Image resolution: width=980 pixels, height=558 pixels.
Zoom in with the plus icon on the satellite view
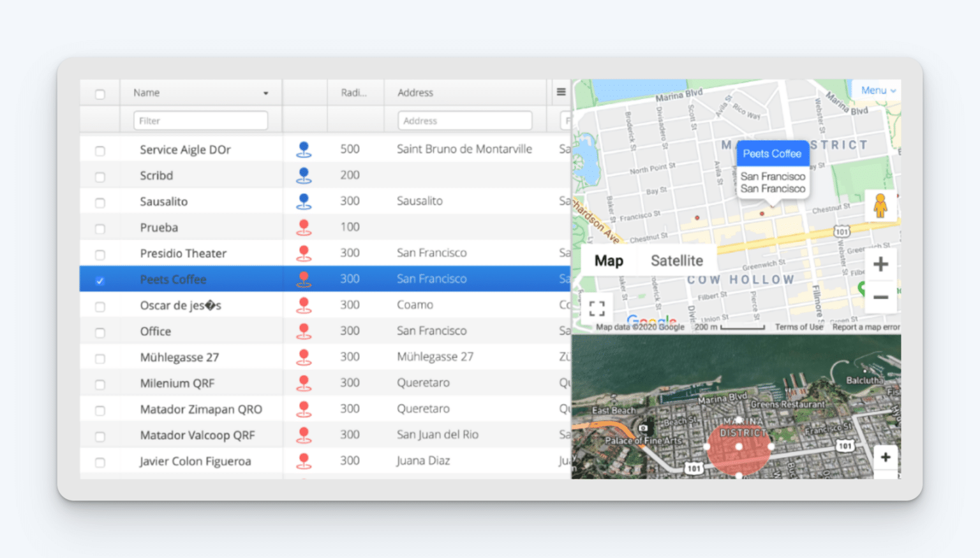(x=886, y=457)
